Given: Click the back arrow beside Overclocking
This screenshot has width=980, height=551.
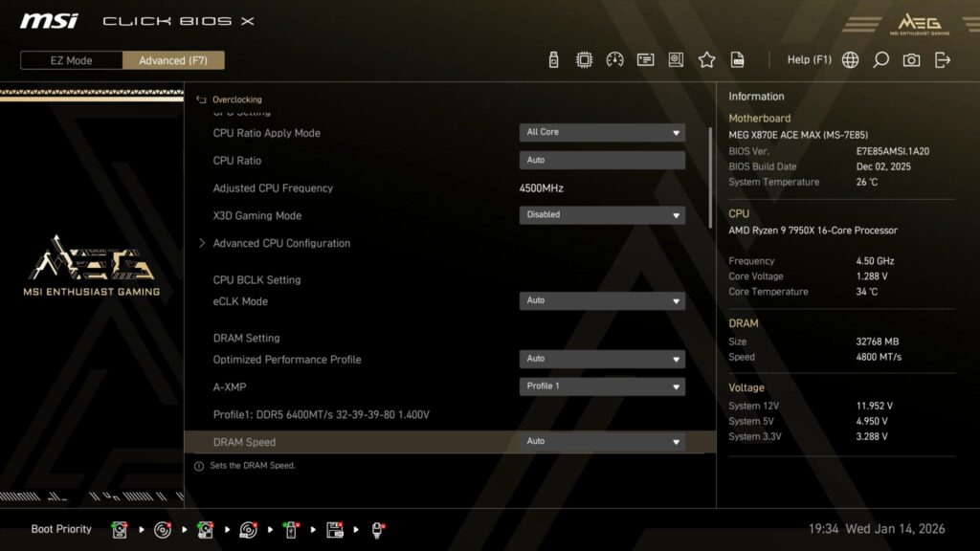Looking at the screenshot, I should pos(201,99).
